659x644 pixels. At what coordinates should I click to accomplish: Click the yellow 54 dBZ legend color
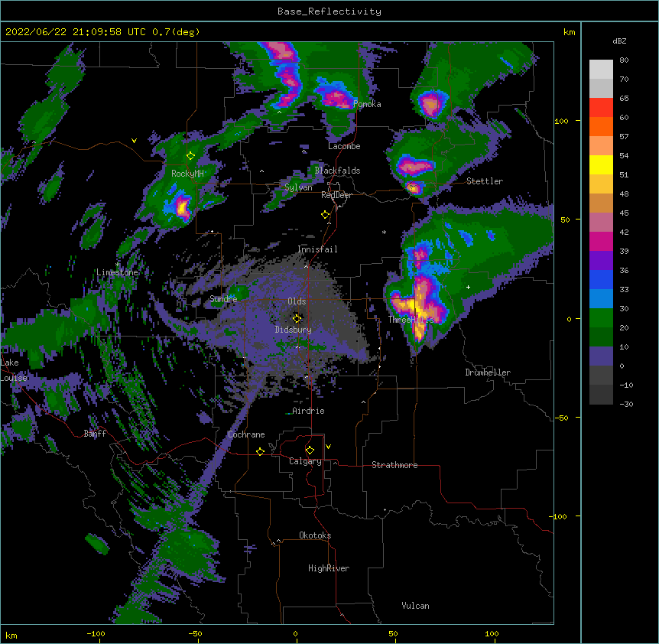click(601, 164)
